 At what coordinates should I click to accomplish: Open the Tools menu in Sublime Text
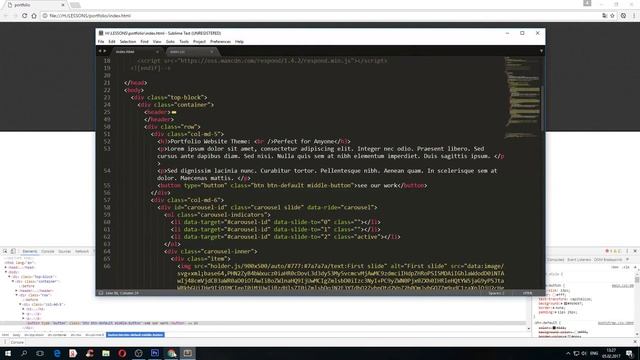[x=184, y=42]
